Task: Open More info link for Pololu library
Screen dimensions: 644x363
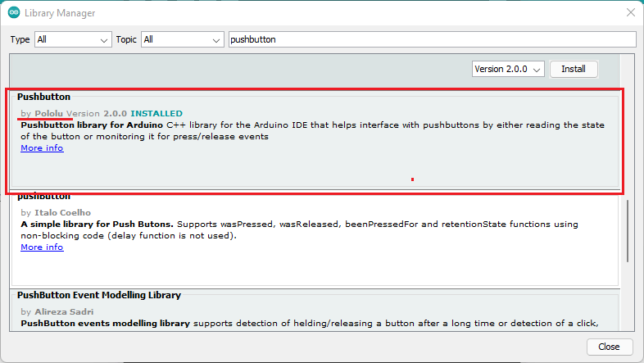Action: [42, 148]
